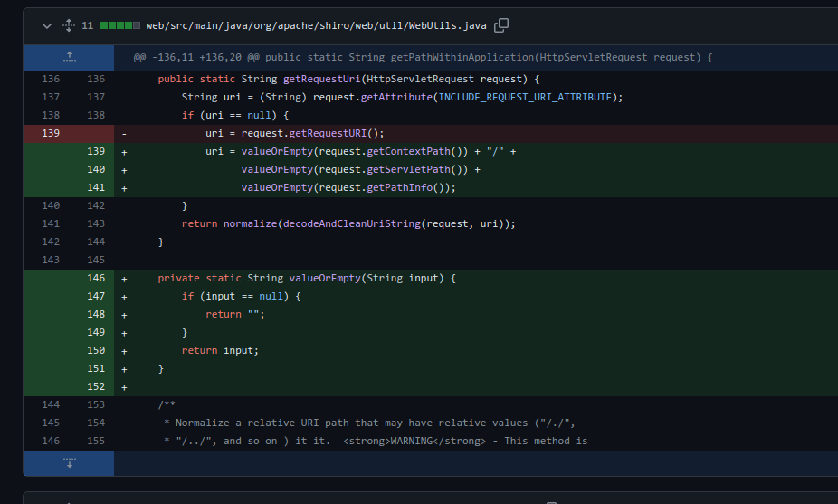Select new line number 137

coord(96,98)
